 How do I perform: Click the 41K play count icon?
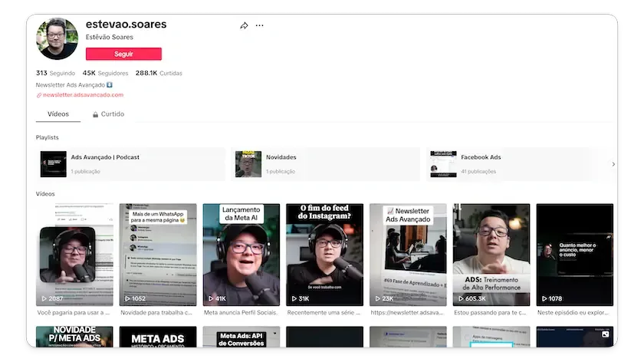pos(211,298)
